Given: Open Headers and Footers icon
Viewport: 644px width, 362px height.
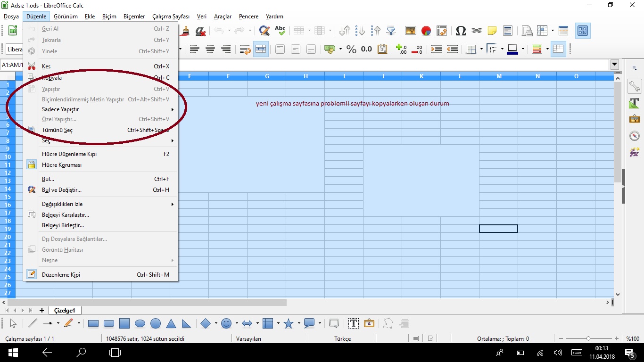Looking at the screenshot, I should click(508, 31).
